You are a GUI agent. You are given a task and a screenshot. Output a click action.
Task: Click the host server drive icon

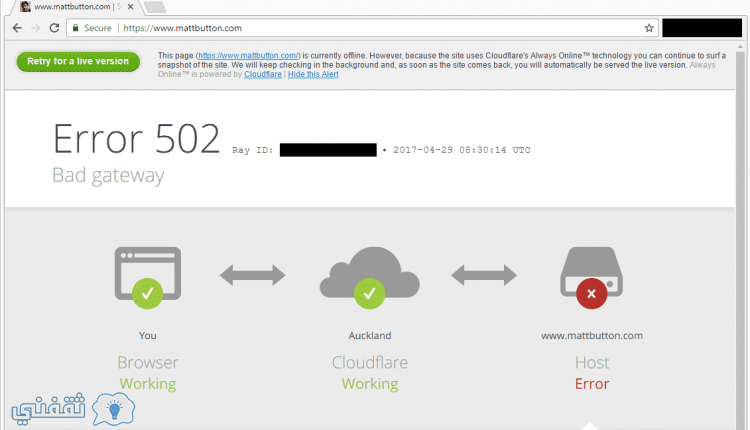coord(591,270)
